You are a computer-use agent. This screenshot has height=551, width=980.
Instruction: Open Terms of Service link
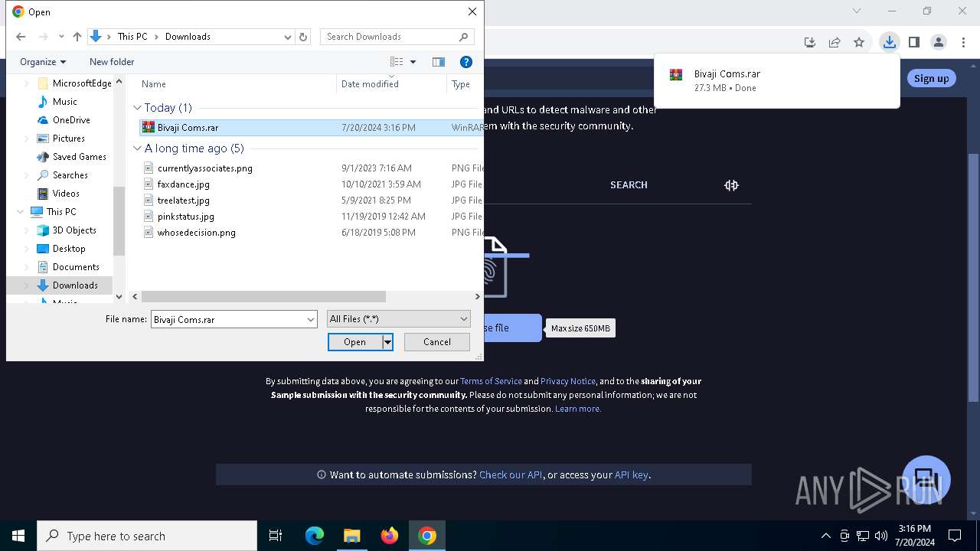(491, 381)
